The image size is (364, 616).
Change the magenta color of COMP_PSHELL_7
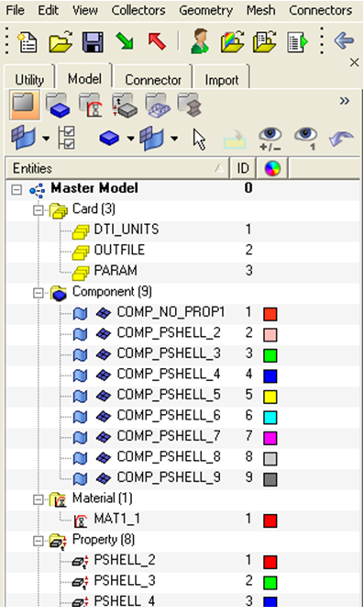tap(270, 438)
